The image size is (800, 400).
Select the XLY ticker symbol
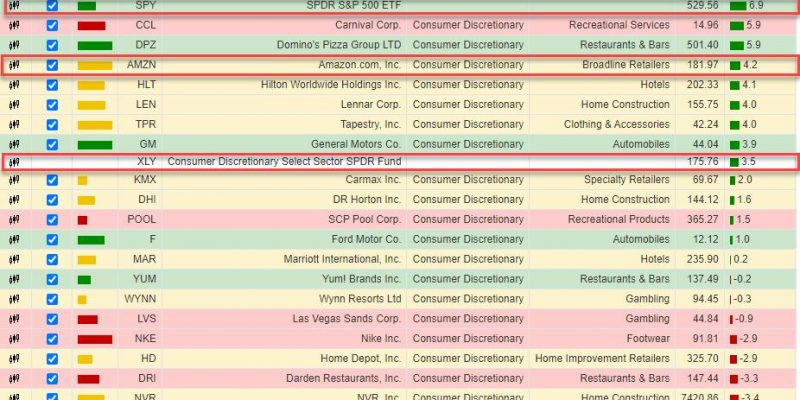tap(147, 162)
